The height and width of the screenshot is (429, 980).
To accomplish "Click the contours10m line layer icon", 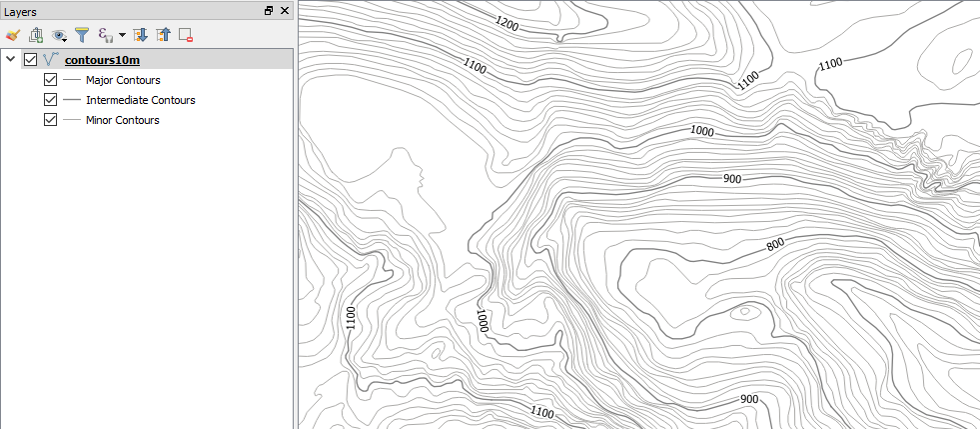I will click(51, 59).
